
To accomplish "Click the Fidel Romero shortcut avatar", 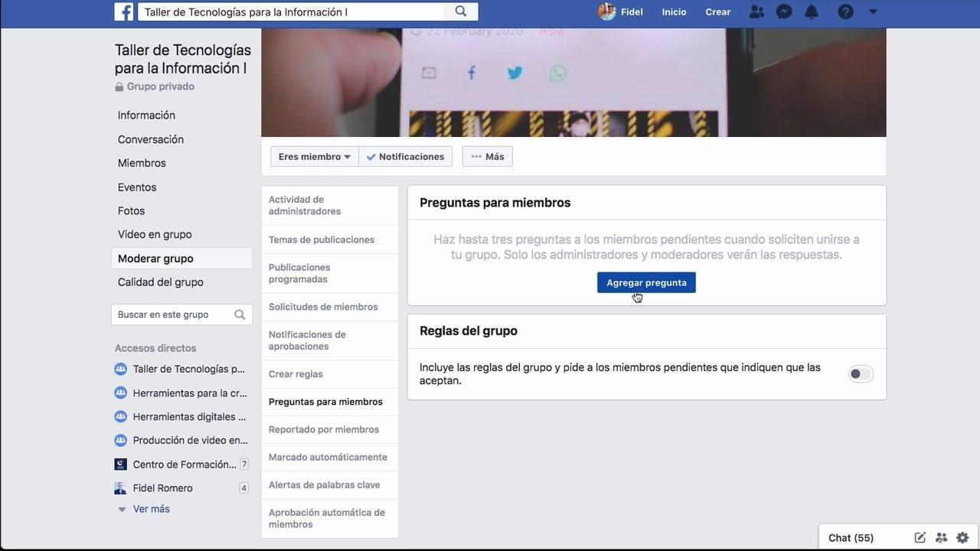I will click(x=120, y=488).
